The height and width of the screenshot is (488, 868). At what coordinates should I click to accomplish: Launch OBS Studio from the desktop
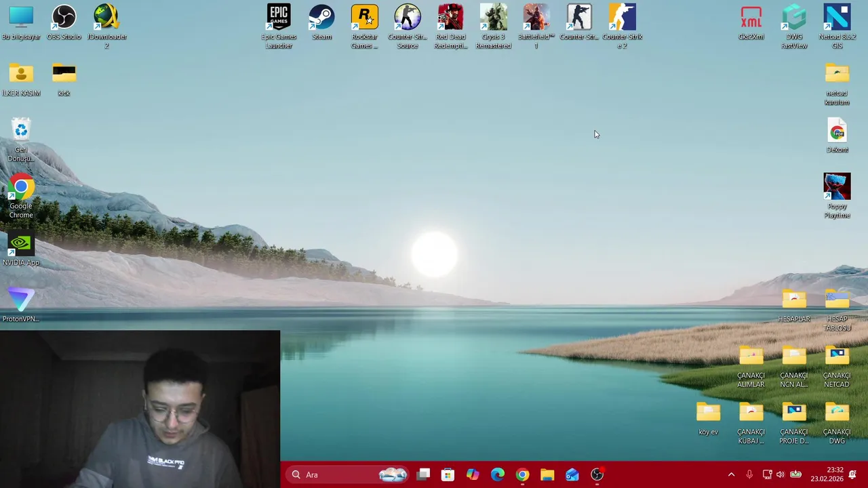pos(64,23)
